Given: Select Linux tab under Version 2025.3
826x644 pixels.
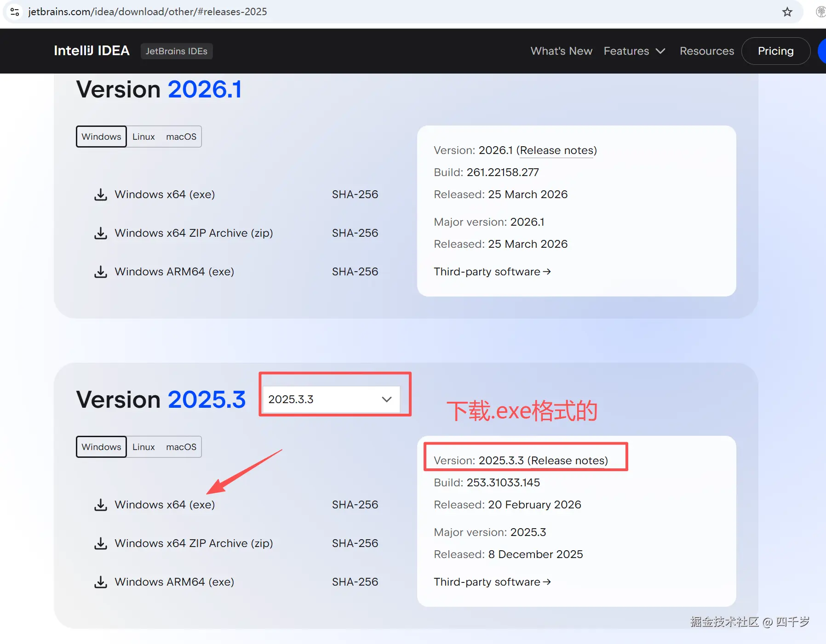Looking at the screenshot, I should point(143,447).
